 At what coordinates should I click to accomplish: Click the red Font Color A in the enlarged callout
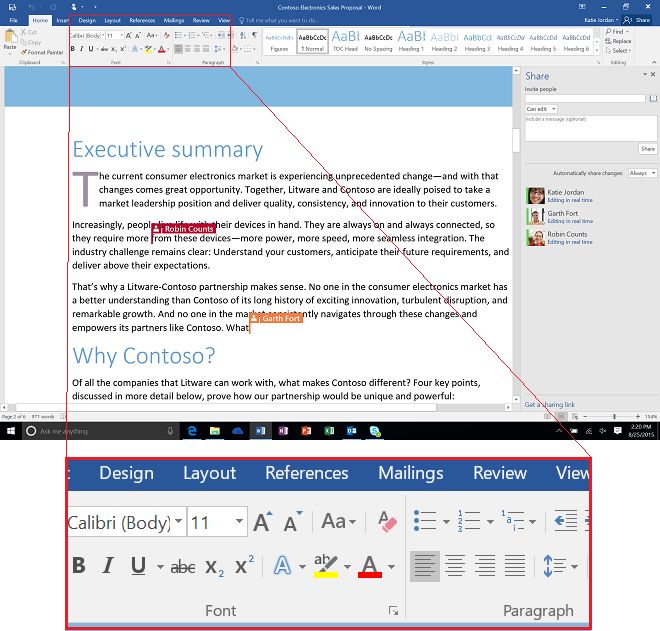tap(370, 566)
